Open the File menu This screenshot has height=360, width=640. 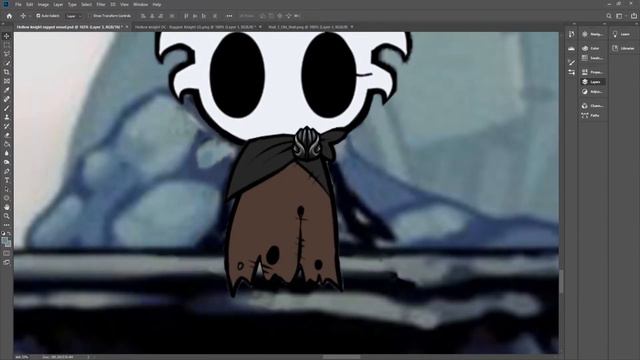pos(18,4)
